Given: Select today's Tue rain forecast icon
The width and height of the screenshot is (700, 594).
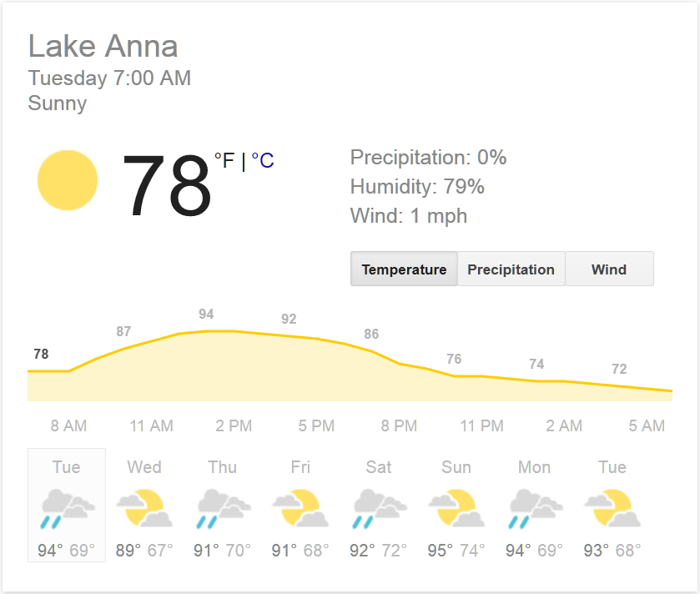Looking at the screenshot, I should pos(67,508).
